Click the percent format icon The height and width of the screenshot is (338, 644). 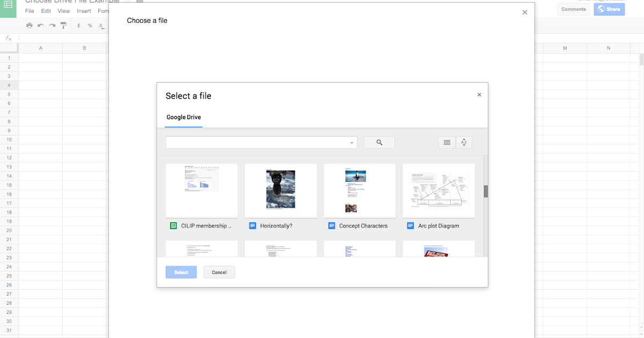90,25
